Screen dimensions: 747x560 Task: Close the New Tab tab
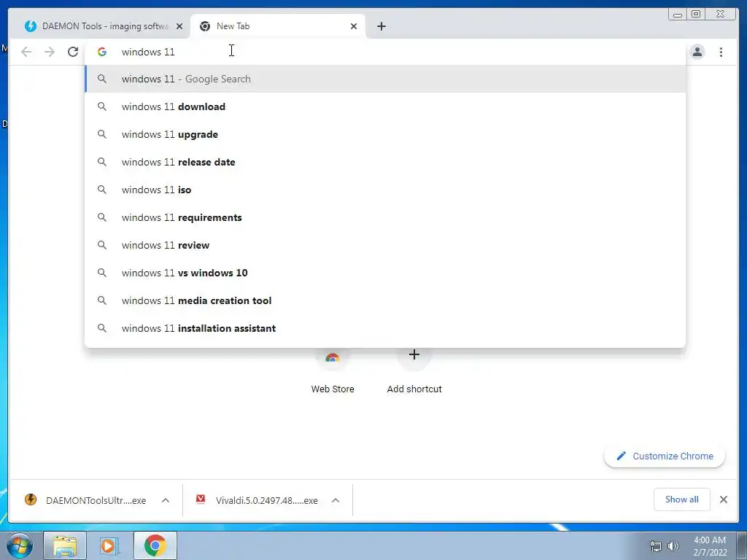click(354, 26)
